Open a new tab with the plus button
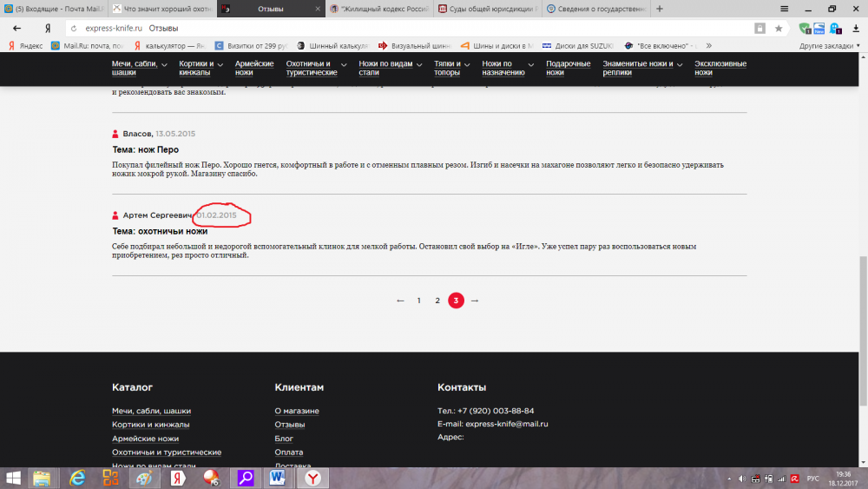 coord(661,9)
